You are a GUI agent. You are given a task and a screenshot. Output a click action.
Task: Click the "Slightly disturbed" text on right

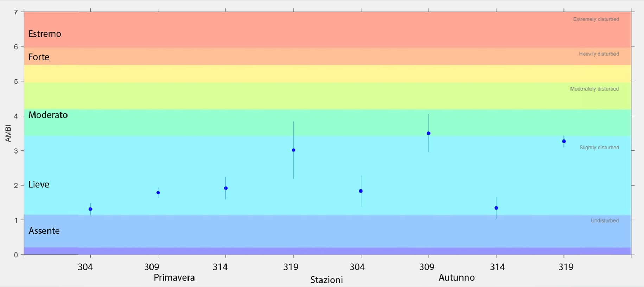(599, 148)
